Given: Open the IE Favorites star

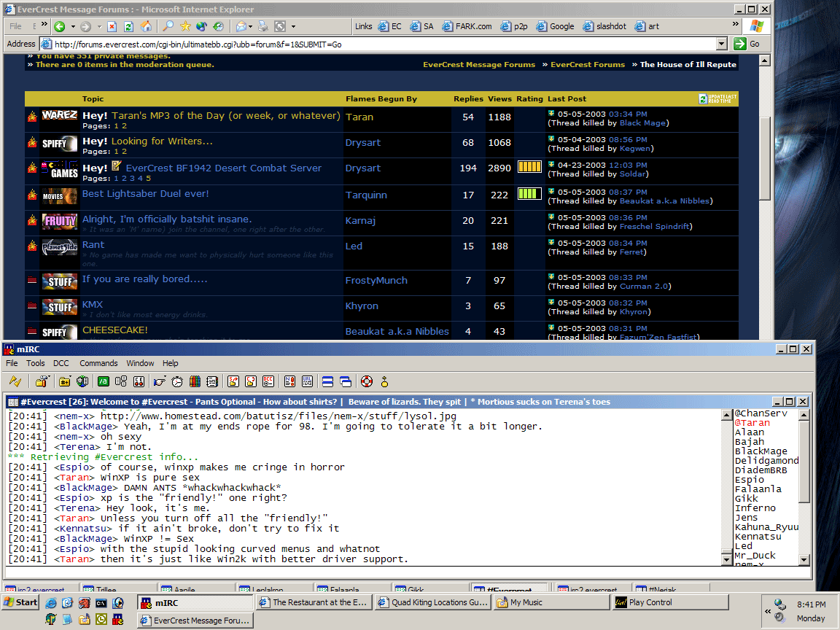Looking at the screenshot, I should [x=185, y=26].
